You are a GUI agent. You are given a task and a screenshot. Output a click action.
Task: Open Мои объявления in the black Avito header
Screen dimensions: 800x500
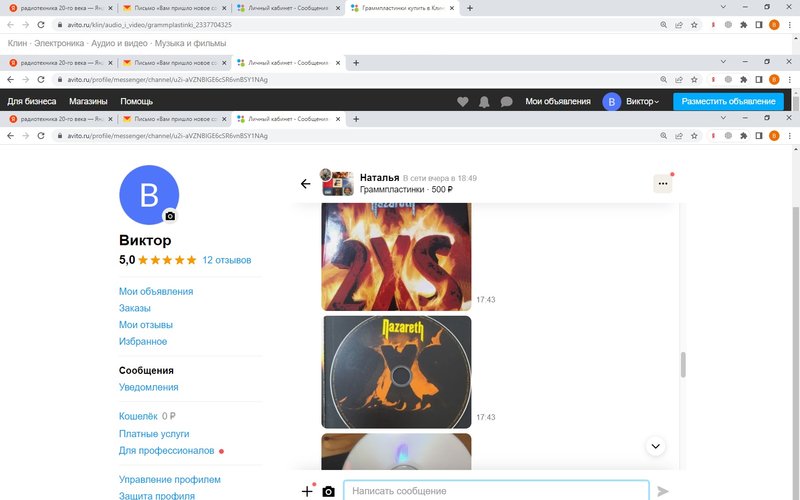coord(558,102)
